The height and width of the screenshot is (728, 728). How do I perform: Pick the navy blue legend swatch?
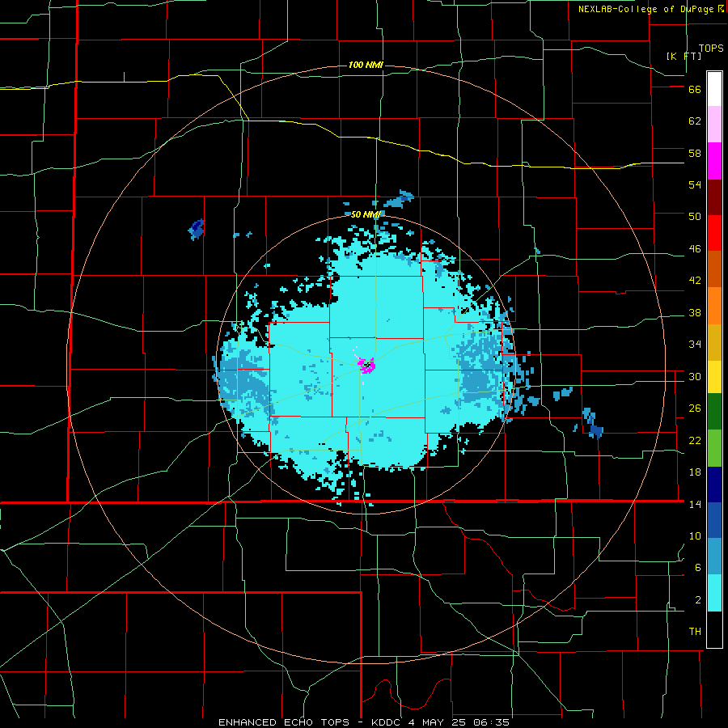[x=714, y=485]
